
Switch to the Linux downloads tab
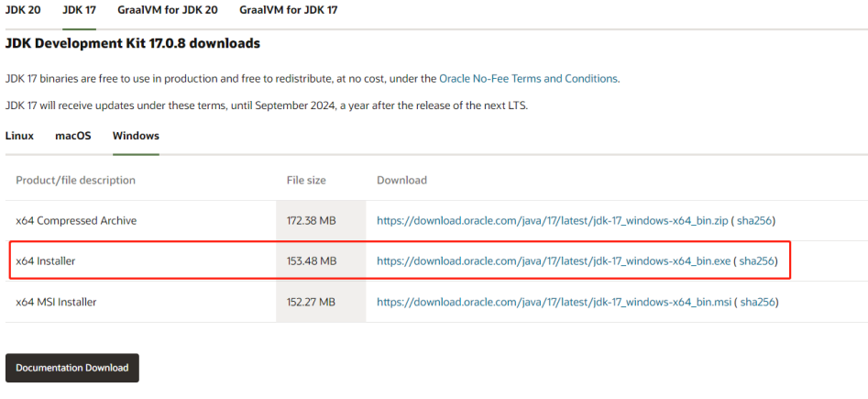[x=19, y=136]
